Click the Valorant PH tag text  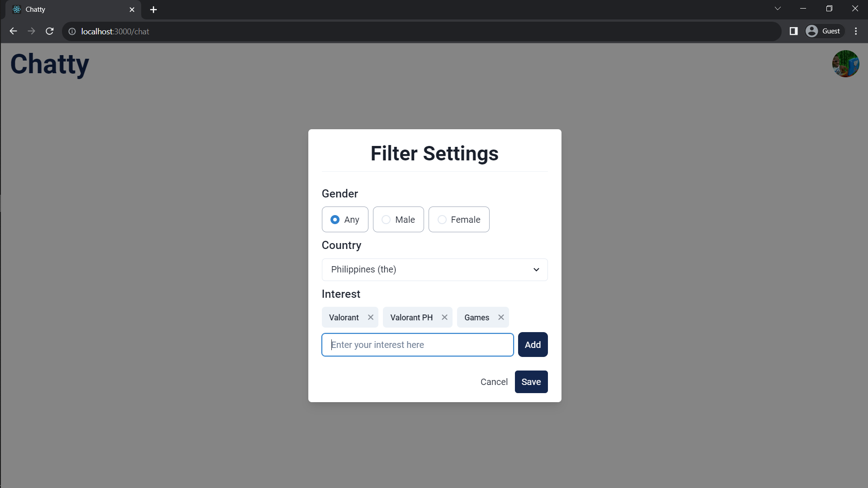coord(411,317)
